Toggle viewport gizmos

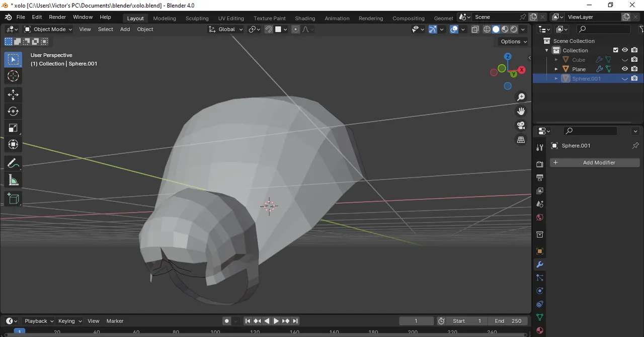coord(433,29)
